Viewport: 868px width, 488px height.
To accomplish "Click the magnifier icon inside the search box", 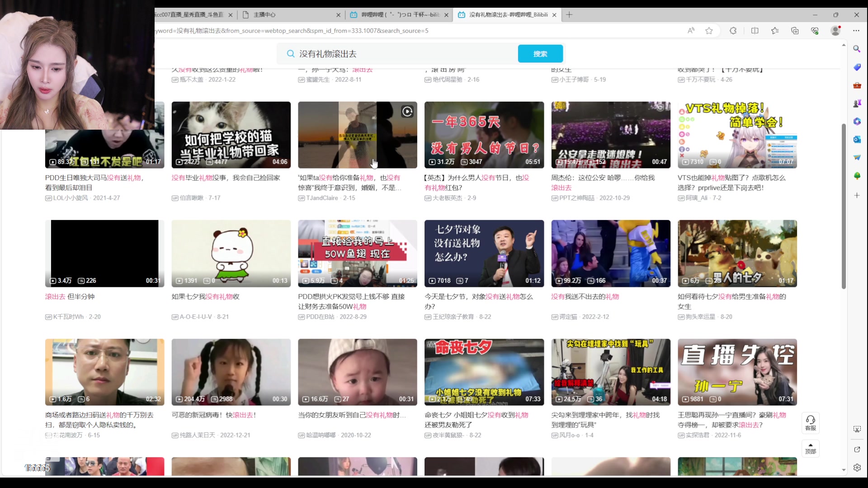I will point(291,54).
